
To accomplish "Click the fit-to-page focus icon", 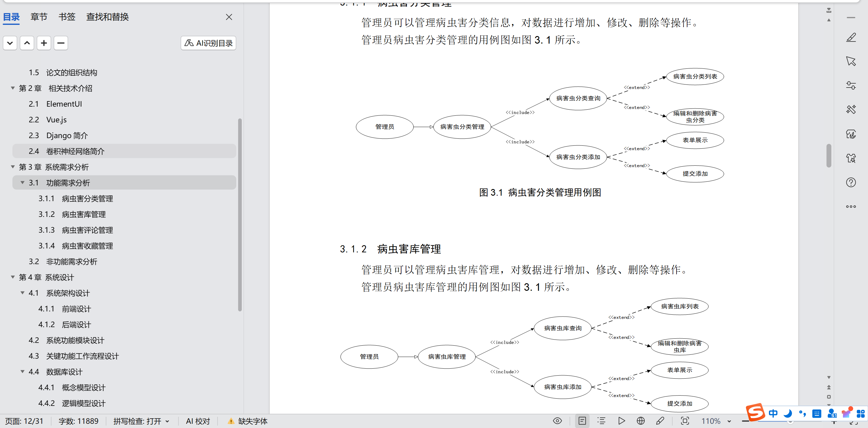I will point(685,421).
